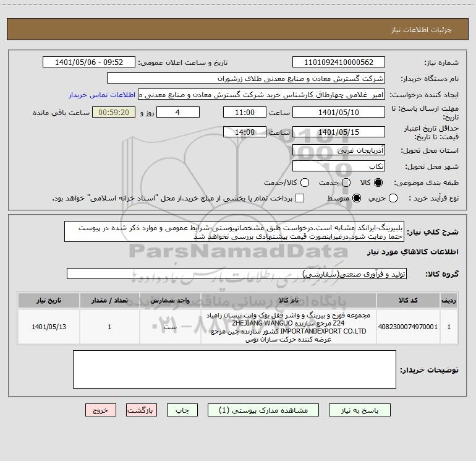Click the price validity date 1401/05/15
This screenshot has width=476, height=461.
(339, 132)
